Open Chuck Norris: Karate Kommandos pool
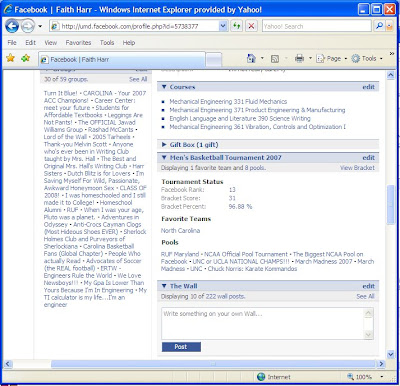The image size is (400, 386). pos(252,269)
